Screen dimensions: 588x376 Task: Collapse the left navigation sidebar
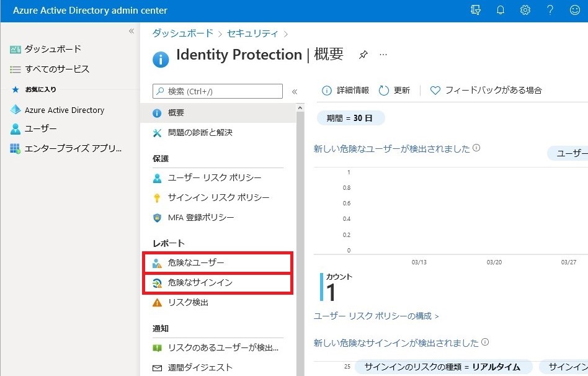coord(131,31)
